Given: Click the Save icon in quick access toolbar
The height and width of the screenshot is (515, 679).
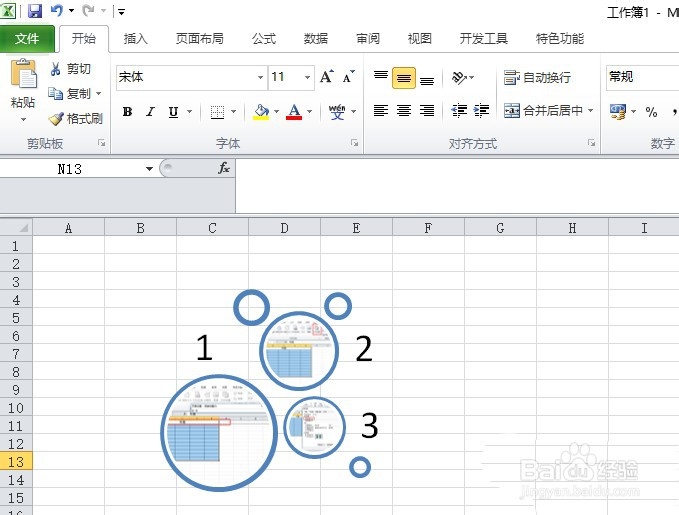Looking at the screenshot, I should 35,11.
